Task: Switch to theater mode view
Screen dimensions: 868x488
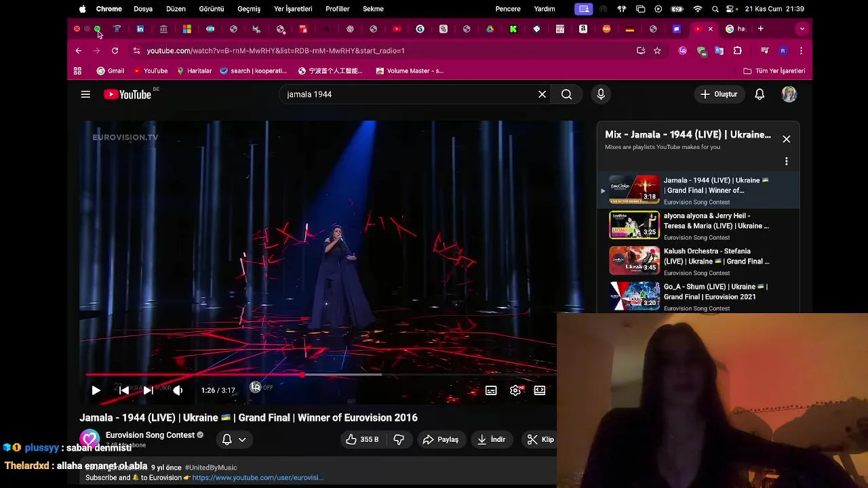Action: tap(540, 390)
